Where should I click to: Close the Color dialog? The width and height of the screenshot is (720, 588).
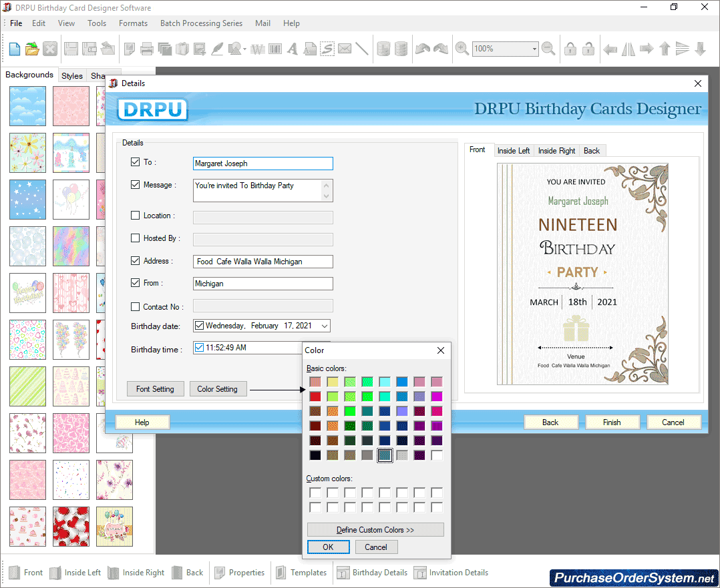pyautogui.click(x=441, y=350)
